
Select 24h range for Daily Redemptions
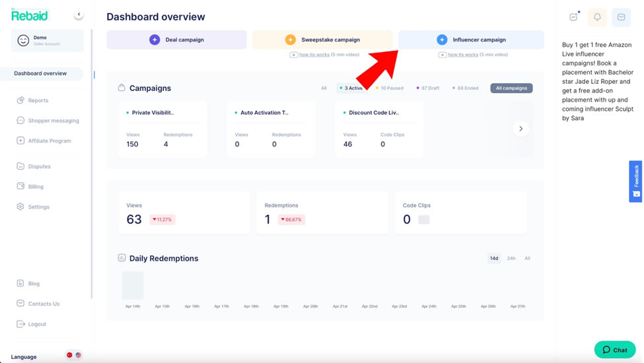[511, 259]
